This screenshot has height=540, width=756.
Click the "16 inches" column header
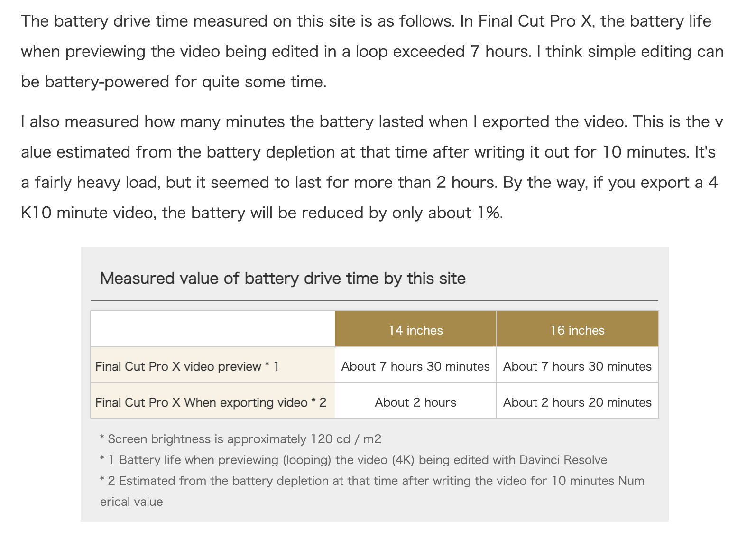[x=577, y=330]
